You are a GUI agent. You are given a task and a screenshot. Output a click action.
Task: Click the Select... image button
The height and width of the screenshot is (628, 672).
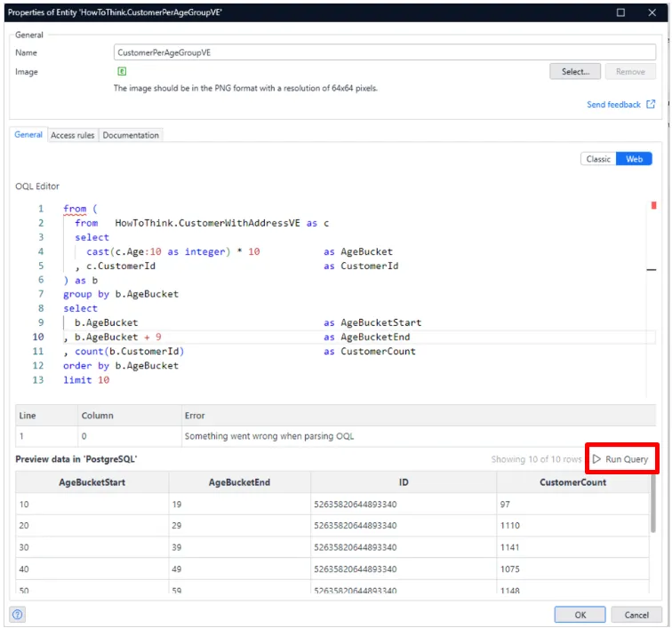(575, 71)
